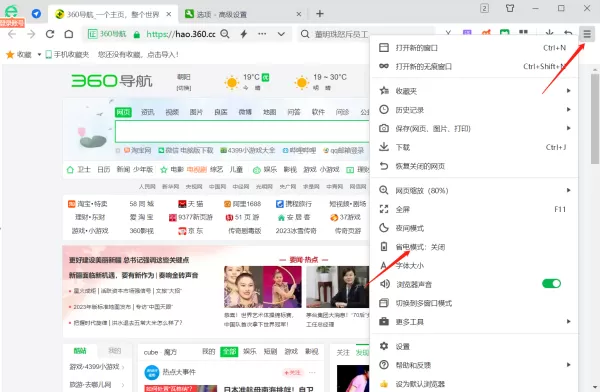Expand the 帮助和反馈 submenu
The width and height of the screenshot is (600, 392).
(x=474, y=365)
